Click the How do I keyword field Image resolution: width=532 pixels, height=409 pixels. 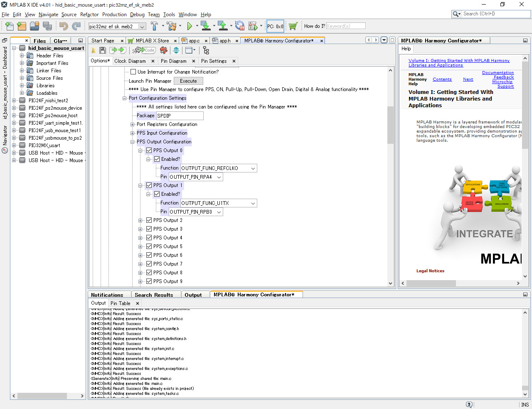[346, 26]
